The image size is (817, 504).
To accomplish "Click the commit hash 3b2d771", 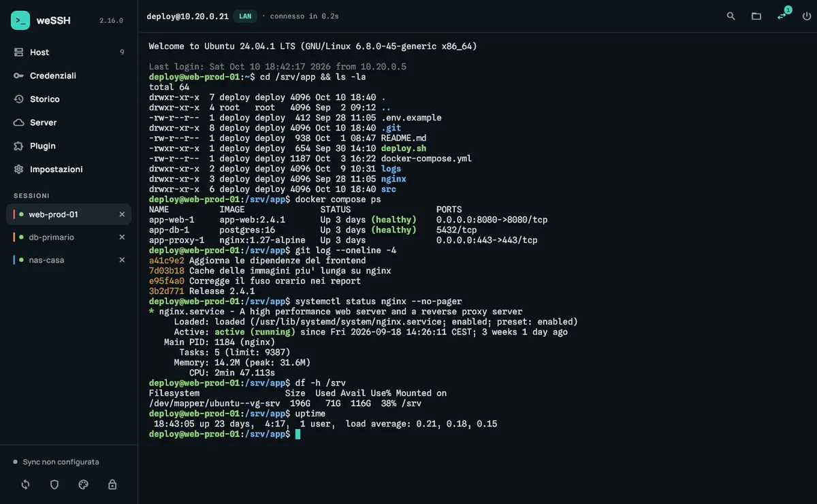I will click(x=167, y=291).
